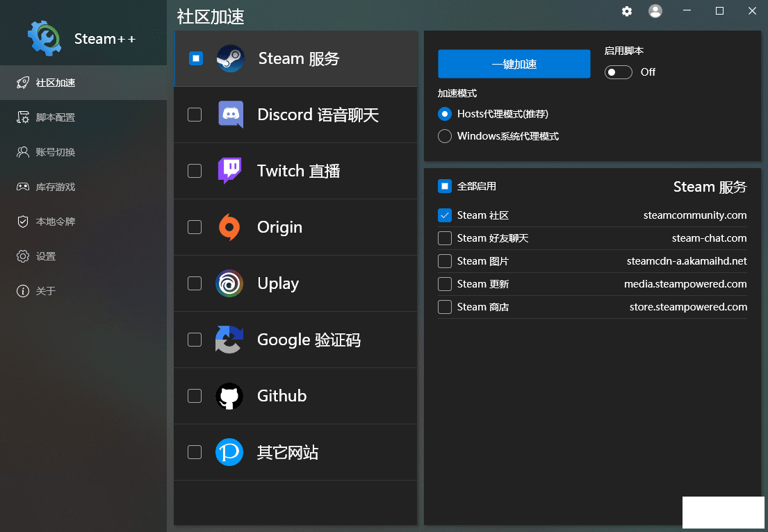The image size is (768, 532).
Task: Uncheck the Steam 社区 checkbox
Action: [x=445, y=215]
